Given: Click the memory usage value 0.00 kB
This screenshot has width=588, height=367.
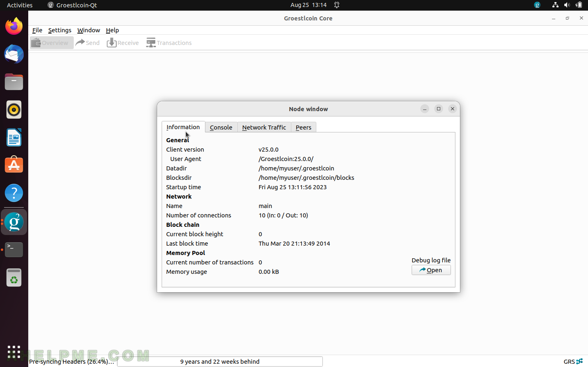Looking at the screenshot, I should pos(269,272).
